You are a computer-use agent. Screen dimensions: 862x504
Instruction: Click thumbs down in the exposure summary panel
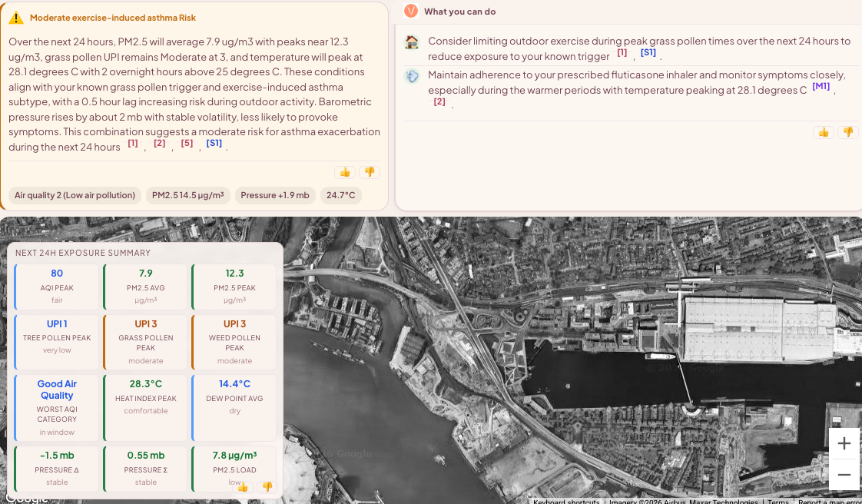(x=267, y=487)
